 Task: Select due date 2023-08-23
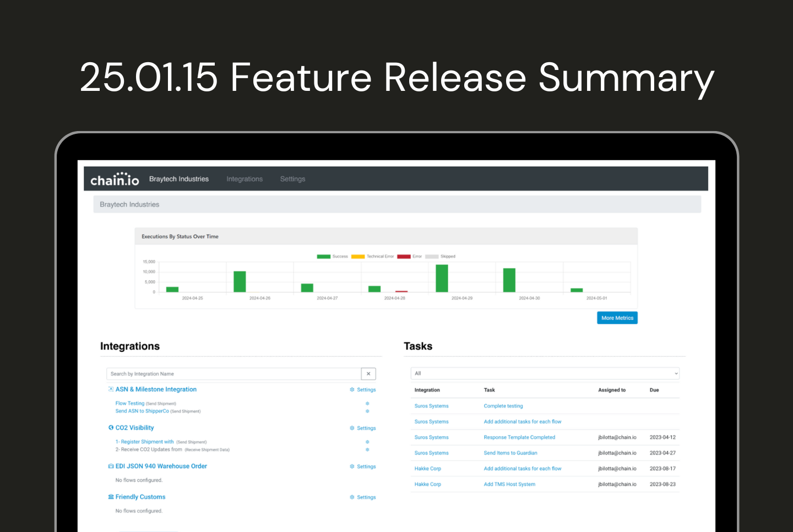coord(662,485)
